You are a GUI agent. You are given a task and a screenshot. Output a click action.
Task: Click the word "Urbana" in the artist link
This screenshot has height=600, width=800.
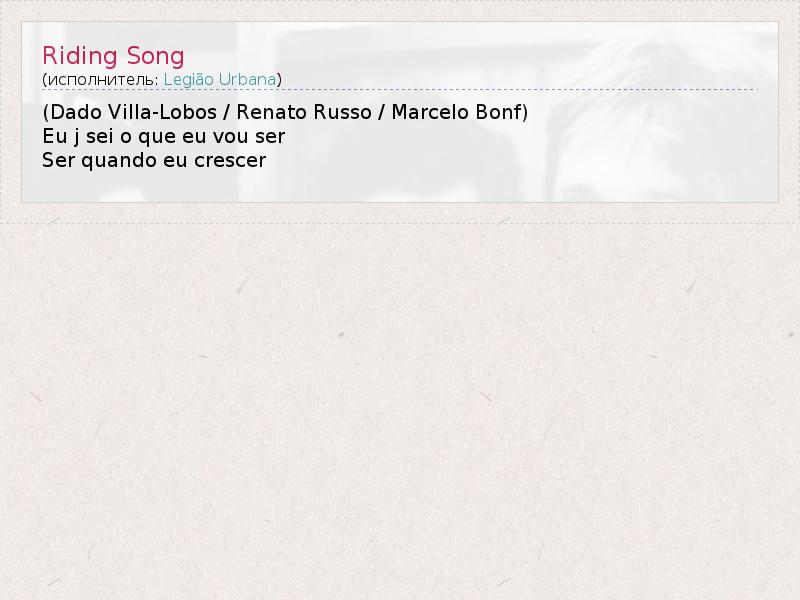[x=247, y=80]
